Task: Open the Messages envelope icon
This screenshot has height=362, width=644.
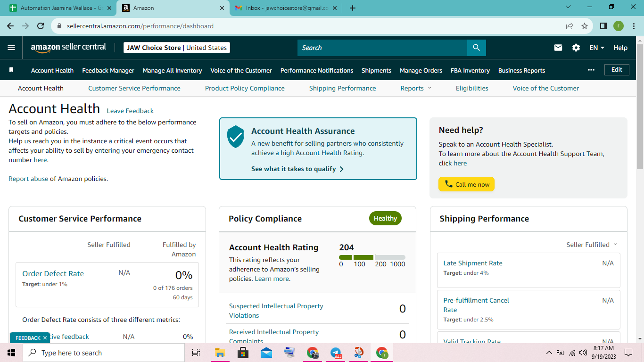Action: coord(558,48)
